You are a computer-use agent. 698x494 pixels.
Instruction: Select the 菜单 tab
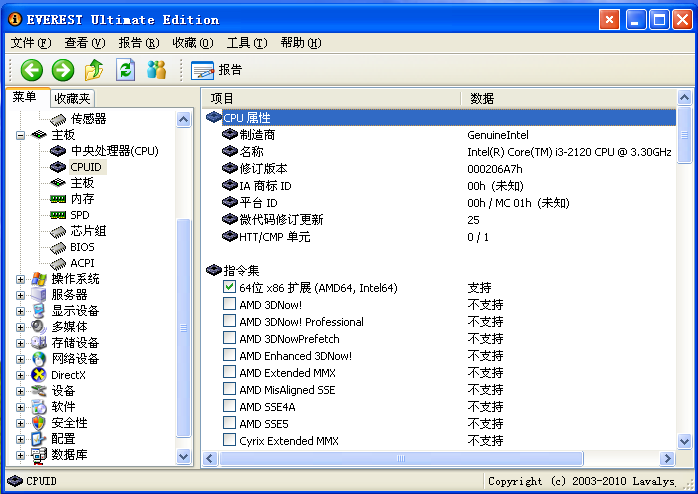(x=28, y=97)
